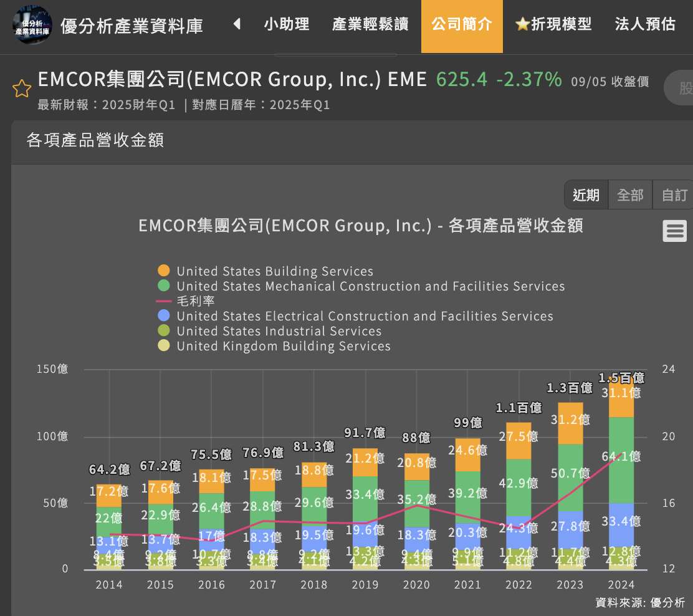
Task: Toggle US Mechanical Construction legend series
Action: pos(361,286)
